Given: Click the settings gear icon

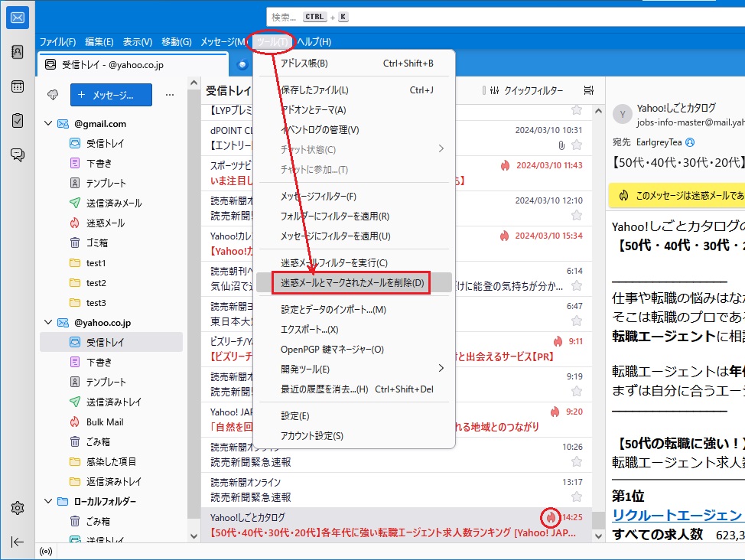Looking at the screenshot, I should click(18, 508).
